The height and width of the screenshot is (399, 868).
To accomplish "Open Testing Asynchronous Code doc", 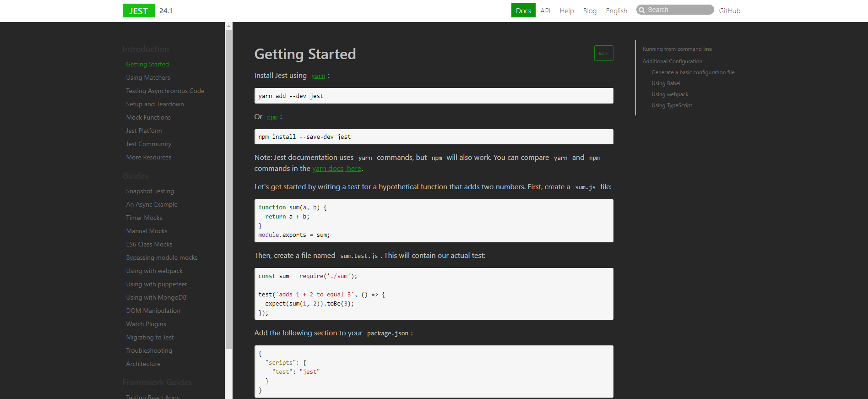I will 165,91.
